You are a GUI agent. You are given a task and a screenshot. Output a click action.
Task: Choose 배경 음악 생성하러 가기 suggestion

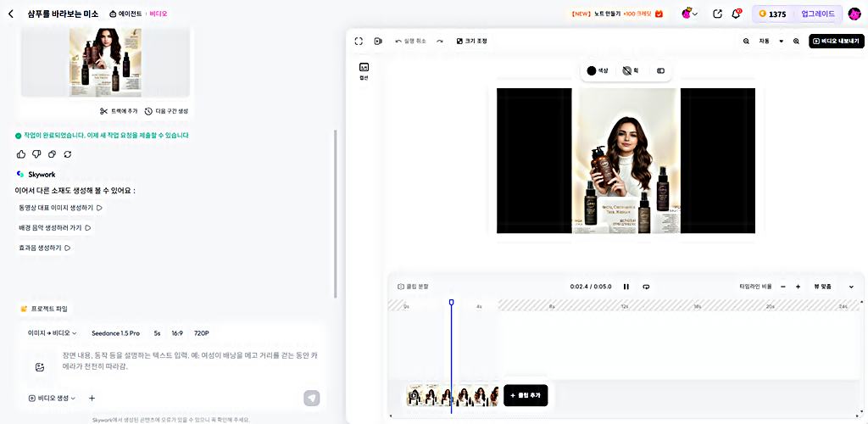54,227
